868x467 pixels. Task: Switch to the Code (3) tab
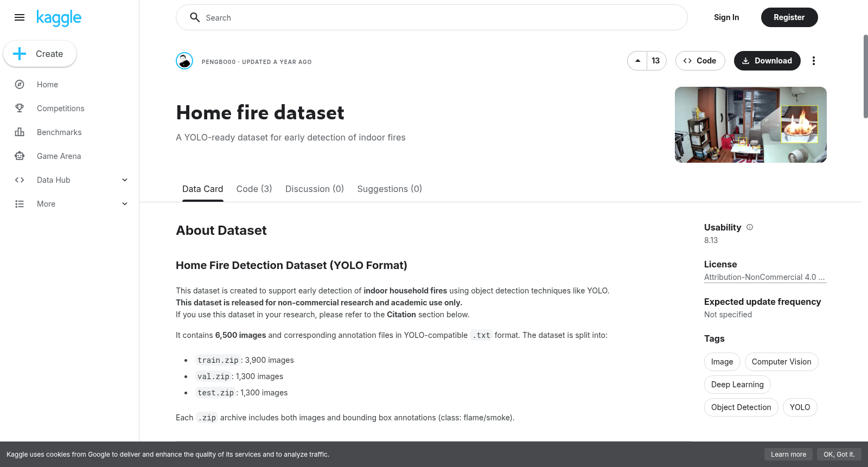coord(254,189)
